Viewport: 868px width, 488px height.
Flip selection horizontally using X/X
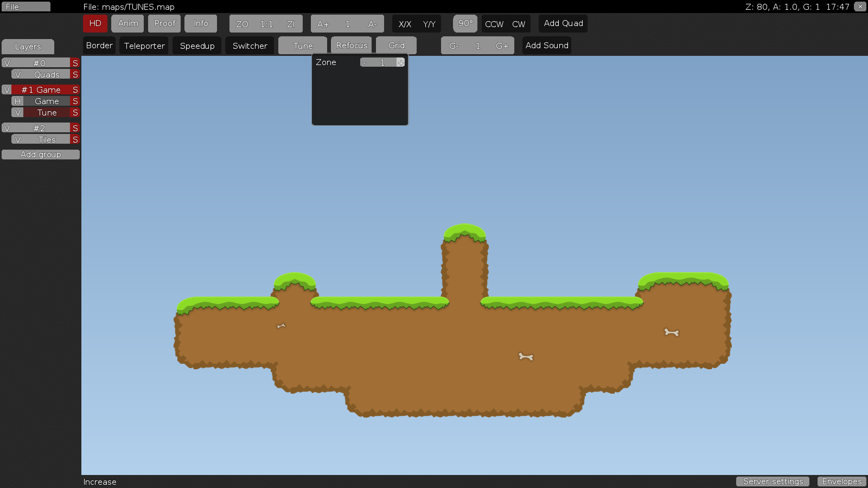coord(404,24)
